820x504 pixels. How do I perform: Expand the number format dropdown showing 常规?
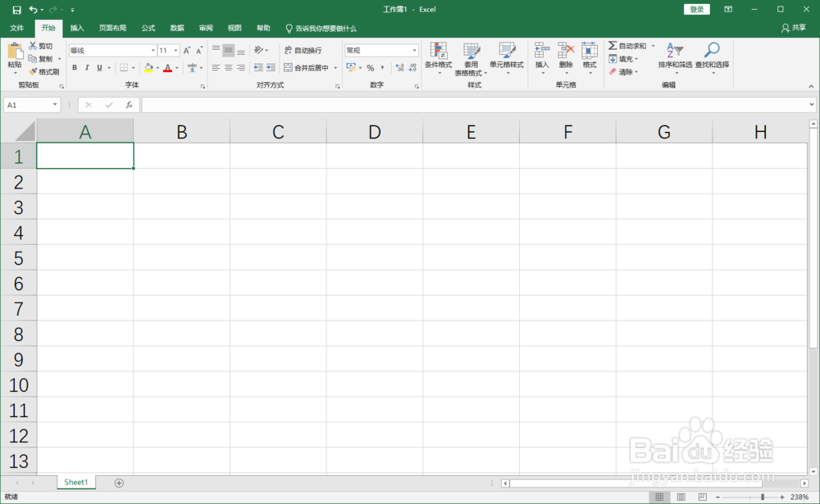click(414, 50)
